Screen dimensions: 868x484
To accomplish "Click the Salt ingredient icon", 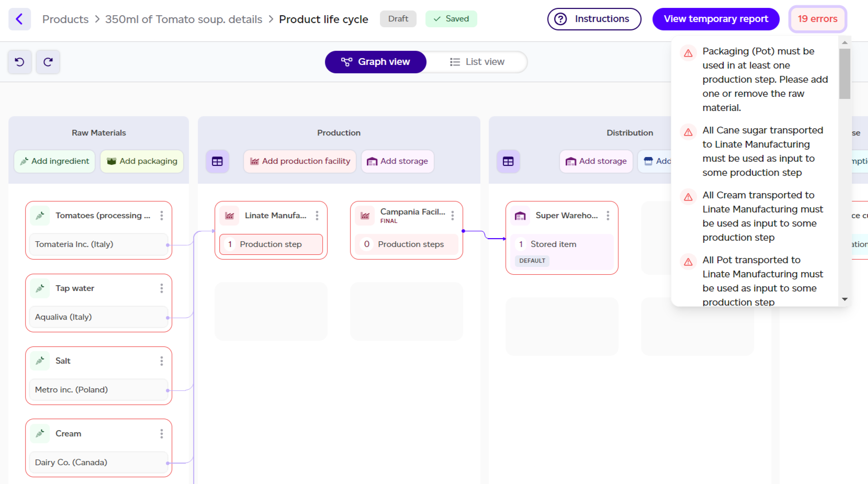I will click(x=40, y=361).
